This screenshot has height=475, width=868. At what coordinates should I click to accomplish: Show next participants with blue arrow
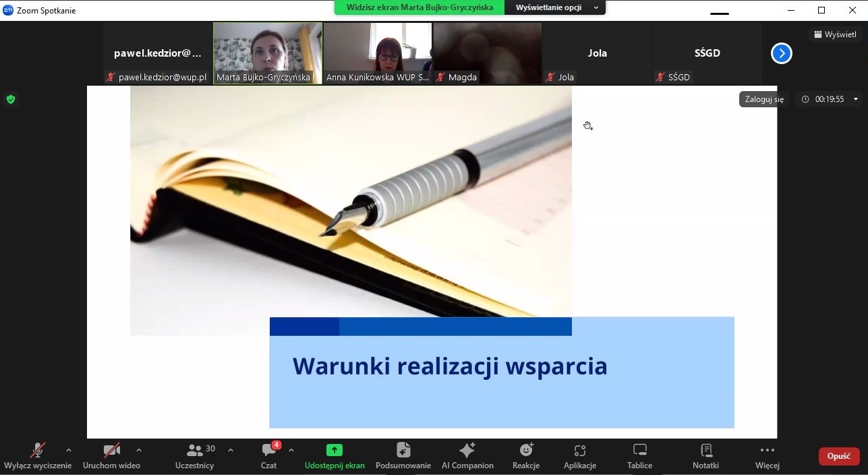point(782,53)
